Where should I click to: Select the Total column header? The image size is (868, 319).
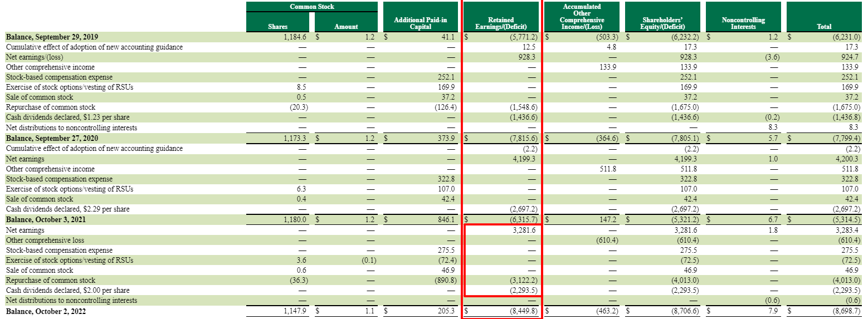pos(823,26)
